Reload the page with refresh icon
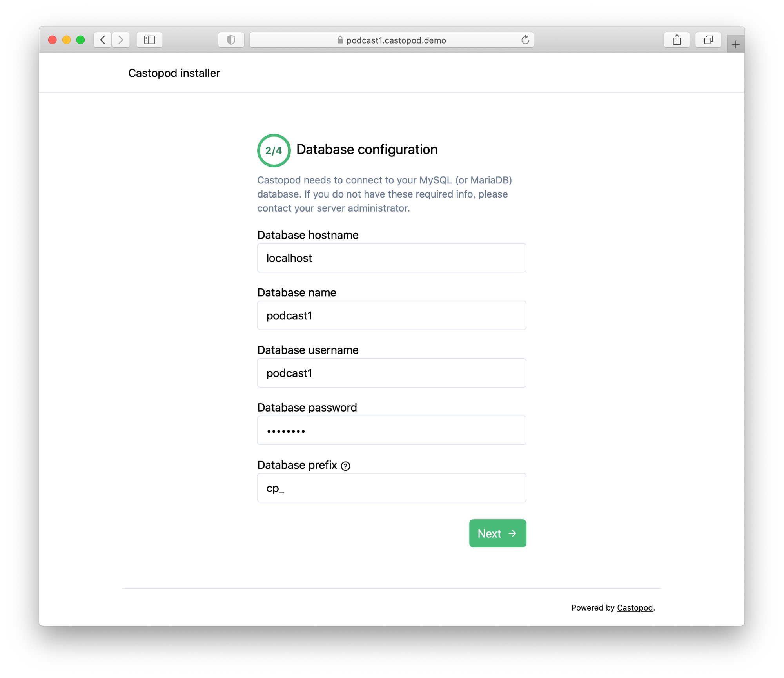 [x=525, y=40]
